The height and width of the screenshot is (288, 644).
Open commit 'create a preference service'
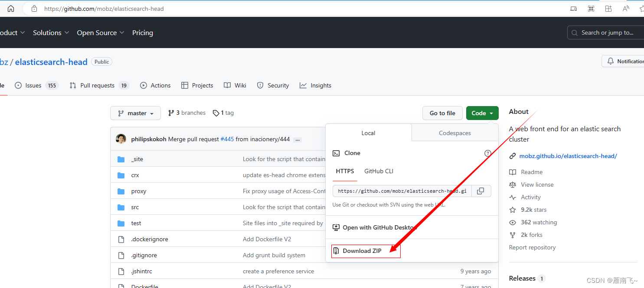(278, 271)
